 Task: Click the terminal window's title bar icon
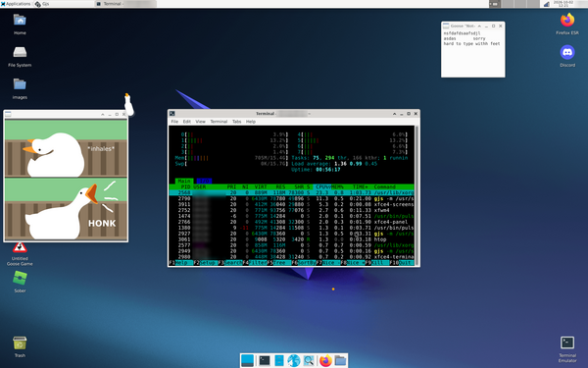click(x=172, y=114)
